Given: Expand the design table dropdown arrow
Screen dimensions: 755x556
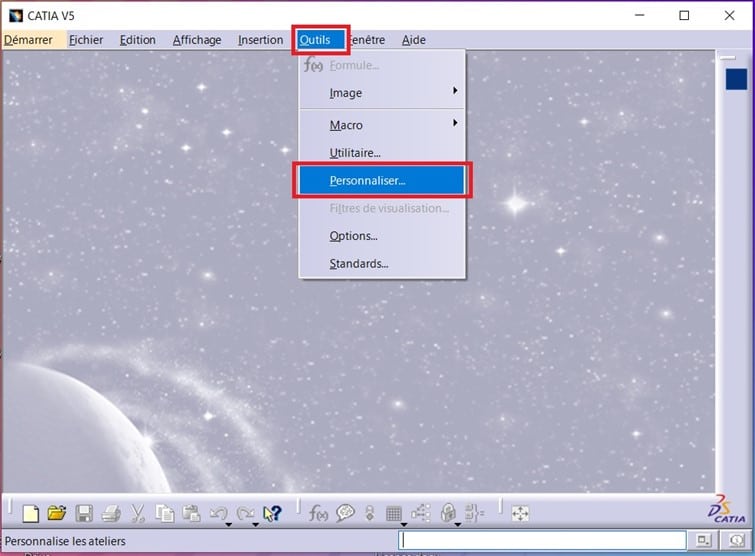Looking at the screenshot, I should click(x=404, y=524).
